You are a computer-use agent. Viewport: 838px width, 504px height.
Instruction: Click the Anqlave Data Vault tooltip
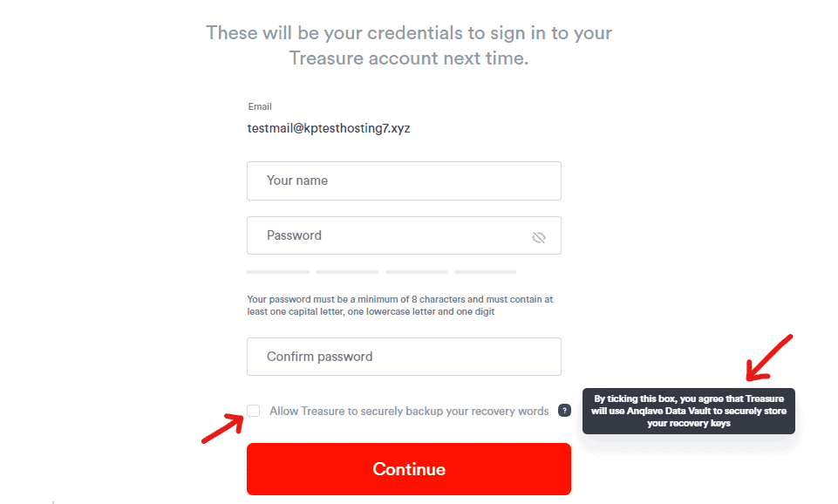pyautogui.click(x=688, y=411)
